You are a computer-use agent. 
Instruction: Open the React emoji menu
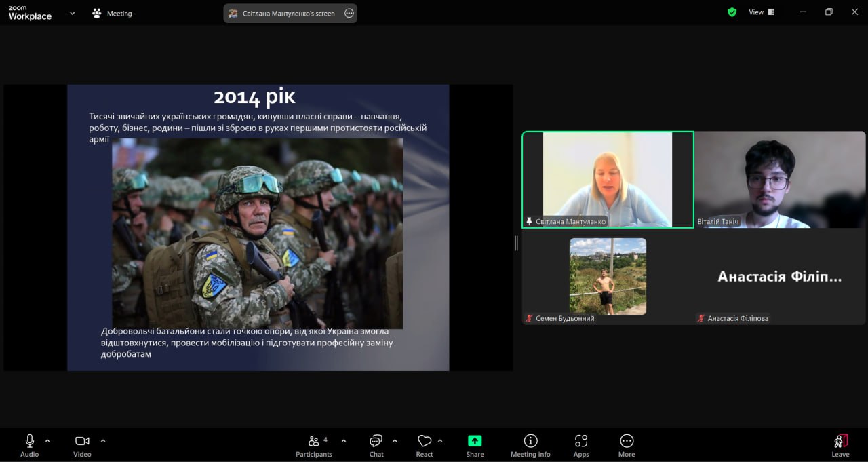425,445
